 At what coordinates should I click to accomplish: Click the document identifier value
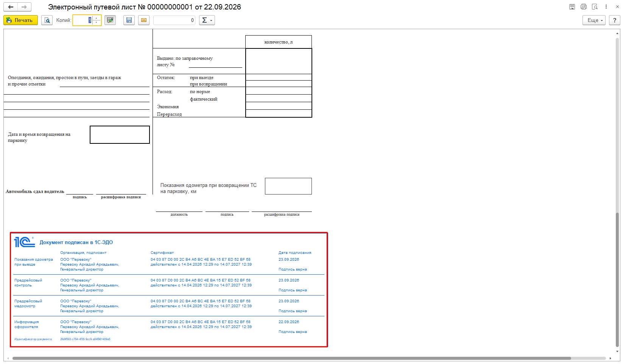point(85,339)
